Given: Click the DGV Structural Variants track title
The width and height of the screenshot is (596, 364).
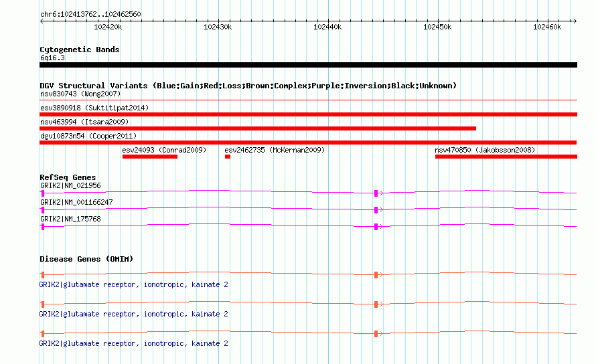Looking at the screenshot, I should click(248, 86).
